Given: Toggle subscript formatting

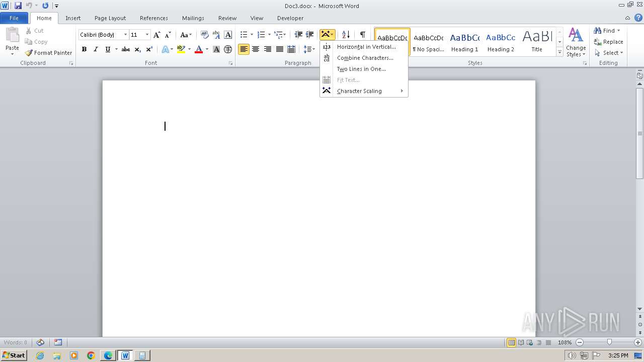Looking at the screenshot, I should click(x=138, y=49).
